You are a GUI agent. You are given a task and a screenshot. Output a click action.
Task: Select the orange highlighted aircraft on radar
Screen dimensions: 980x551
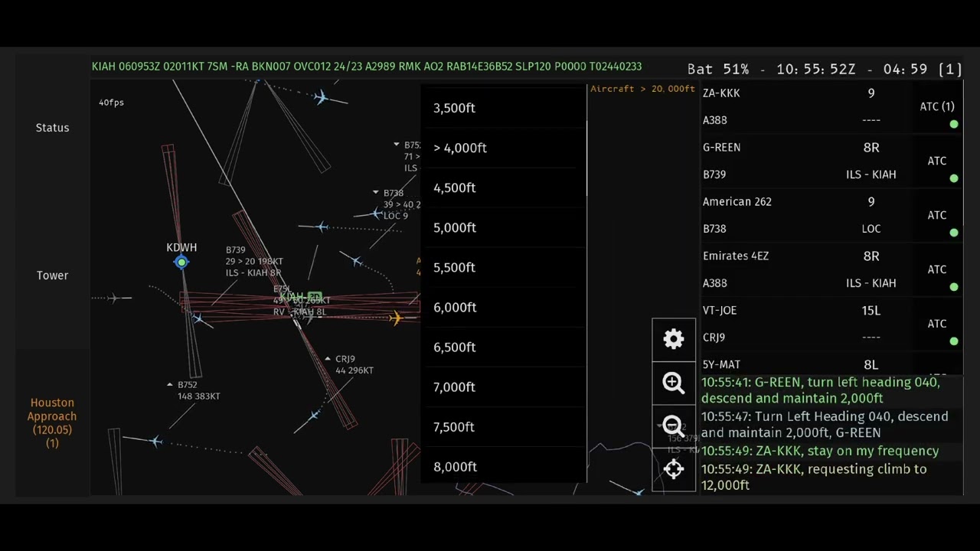(395, 318)
